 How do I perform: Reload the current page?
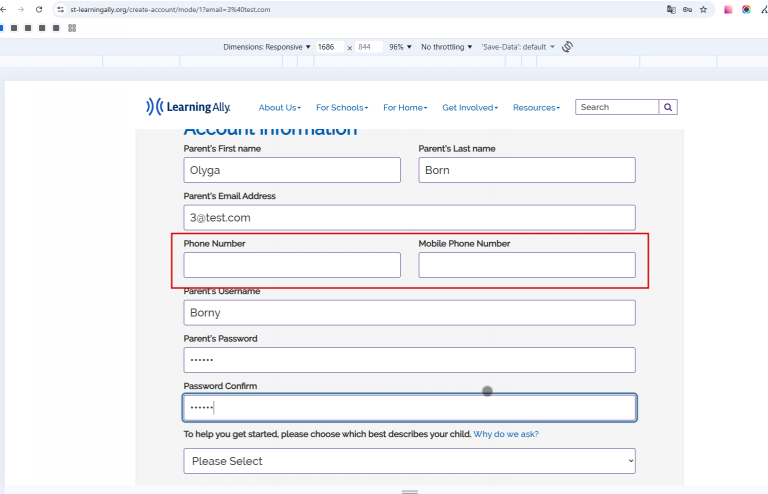click(39, 9)
